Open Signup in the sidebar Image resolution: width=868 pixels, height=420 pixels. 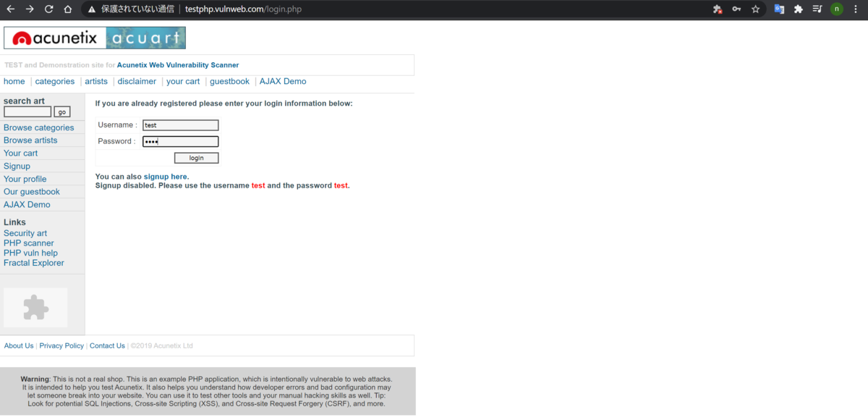coord(17,167)
